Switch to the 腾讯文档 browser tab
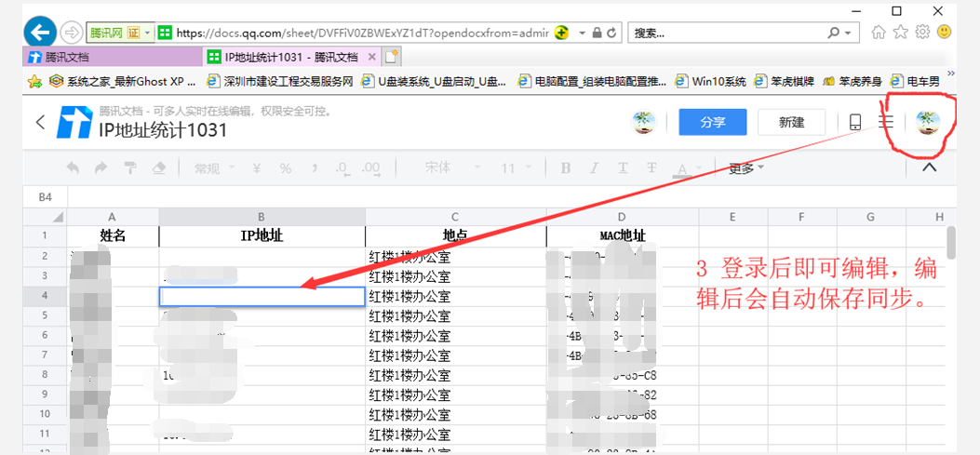This screenshot has width=980, height=455. click(x=65, y=57)
